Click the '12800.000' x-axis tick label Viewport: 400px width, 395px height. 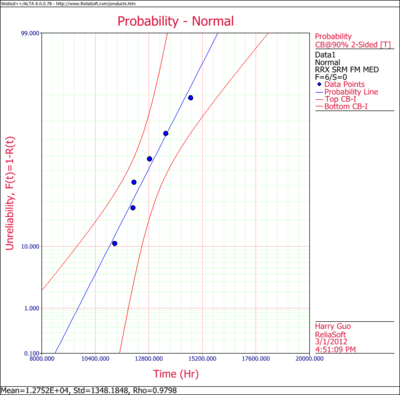(x=149, y=359)
